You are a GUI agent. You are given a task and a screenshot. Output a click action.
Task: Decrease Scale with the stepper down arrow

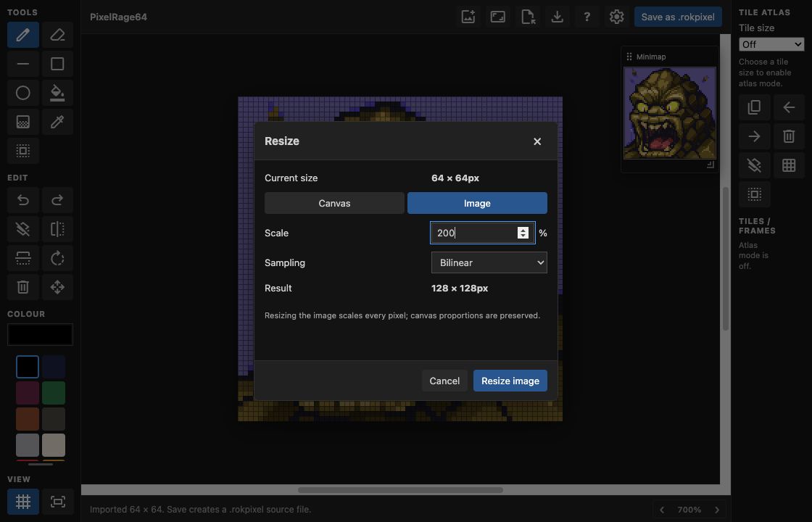click(523, 236)
